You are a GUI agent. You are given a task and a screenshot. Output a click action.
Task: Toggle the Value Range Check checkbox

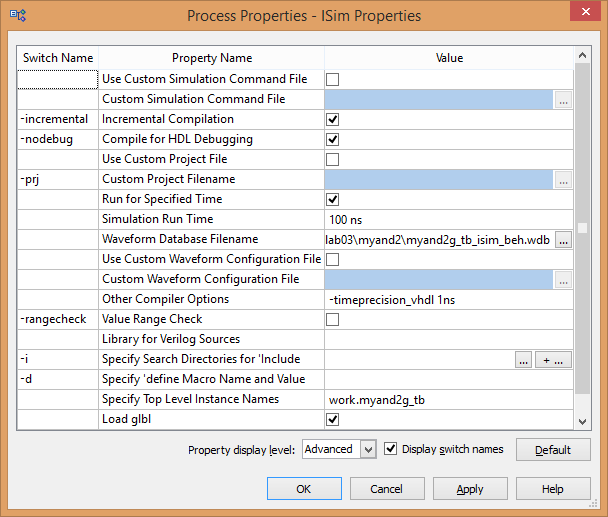[x=332, y=320]
